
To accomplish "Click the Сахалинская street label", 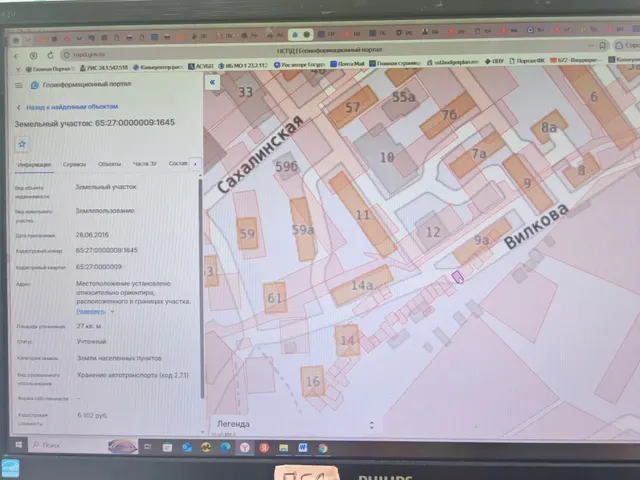I will [x=260, y=156].
